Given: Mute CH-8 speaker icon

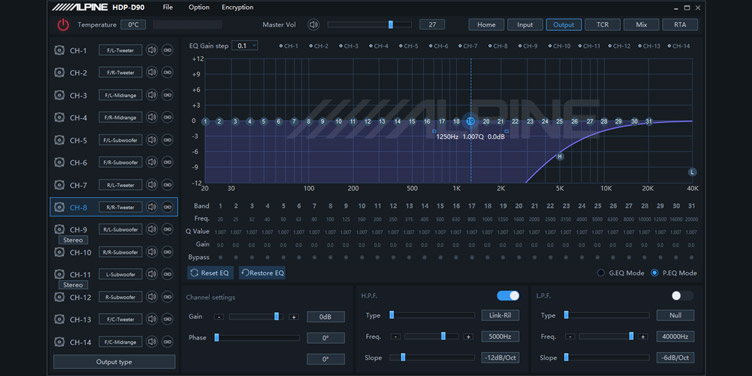Looking at the screenshot, I should (152, 207).
